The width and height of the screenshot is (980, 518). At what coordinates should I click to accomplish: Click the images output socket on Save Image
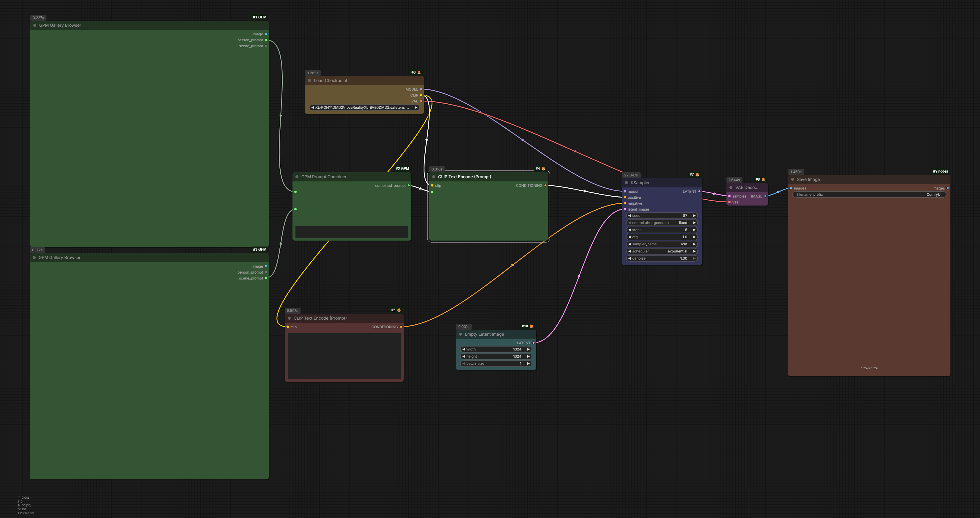click(x=947, y=188)
